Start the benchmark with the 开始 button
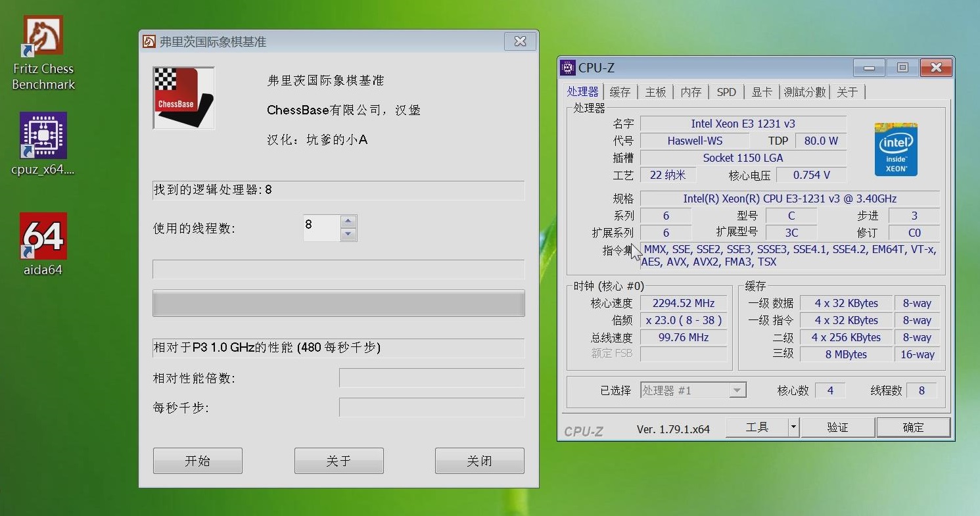The height and width of the screenshot is (516, 980). 198,461
